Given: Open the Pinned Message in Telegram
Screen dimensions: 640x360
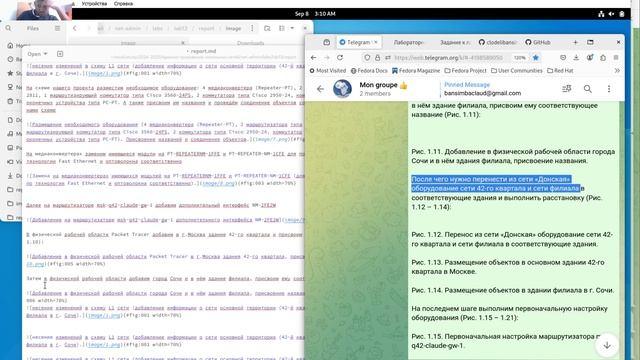Looking at the screenshot, I should (482, 89).
